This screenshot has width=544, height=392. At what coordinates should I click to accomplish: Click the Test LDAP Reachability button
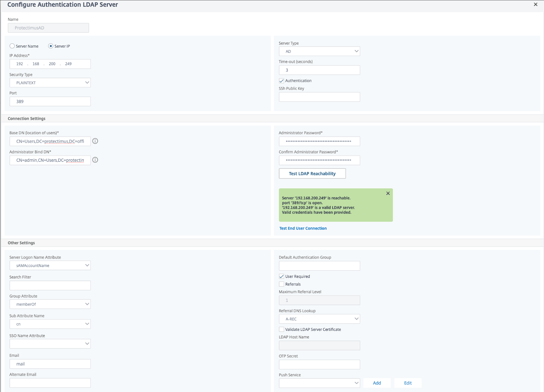tap(312, 173)
